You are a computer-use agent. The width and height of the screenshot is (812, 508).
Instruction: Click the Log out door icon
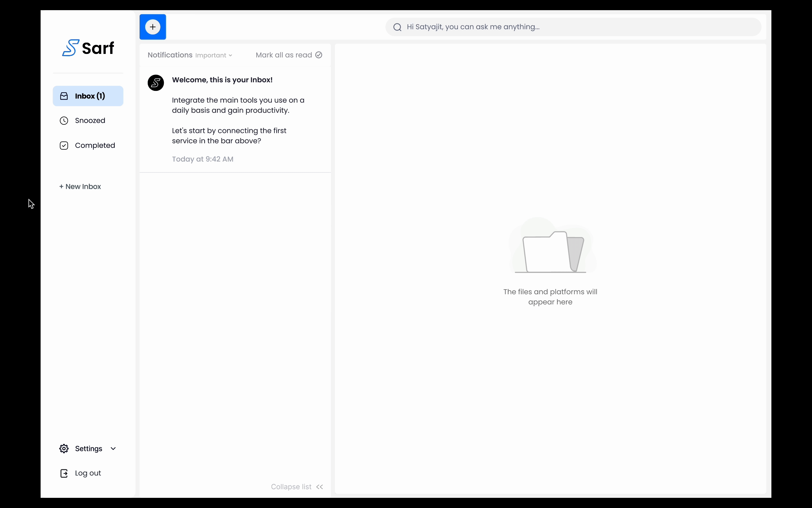(x=64, y=473)
